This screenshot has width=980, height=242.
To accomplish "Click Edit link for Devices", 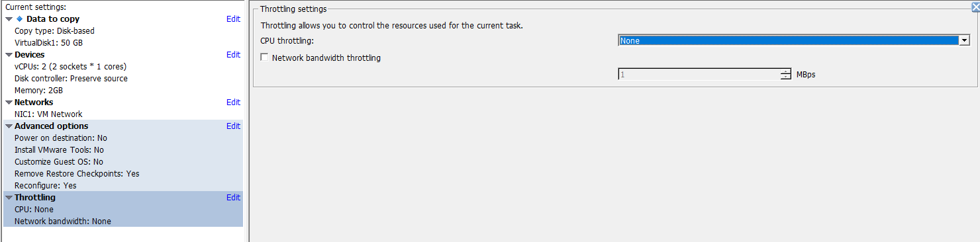I will [233, 55].
